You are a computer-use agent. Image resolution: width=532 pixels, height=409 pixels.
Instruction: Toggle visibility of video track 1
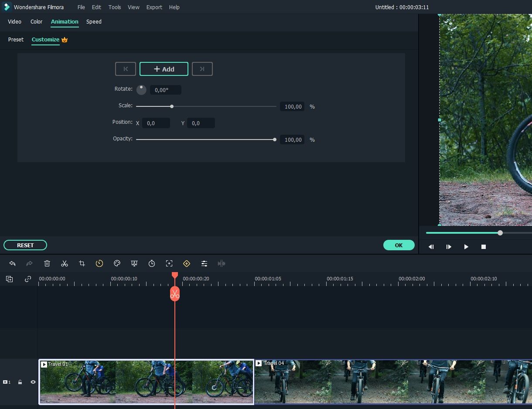[x=33, y=382]
